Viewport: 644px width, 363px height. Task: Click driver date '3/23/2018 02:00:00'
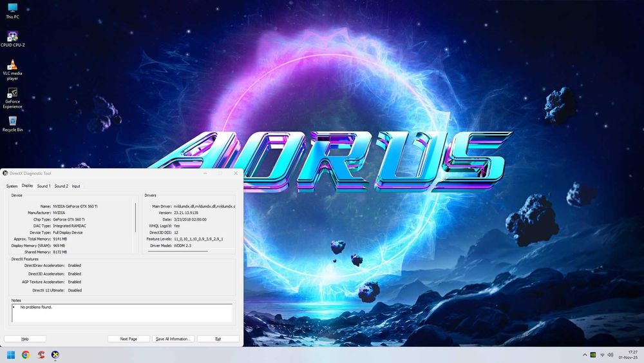click(190, 219)
